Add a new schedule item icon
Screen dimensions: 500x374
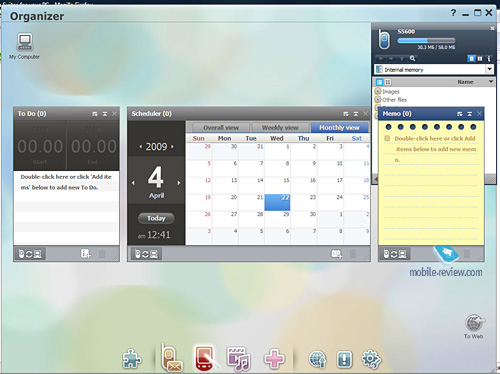(336, 254)
